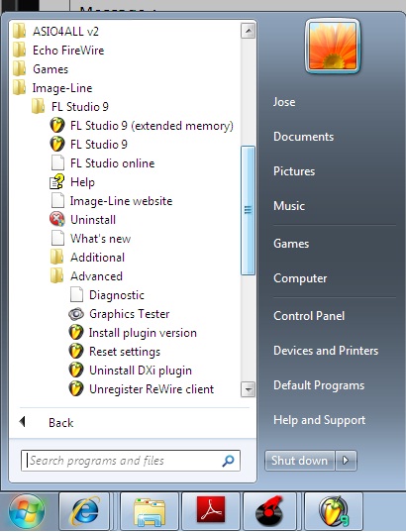Click the programs list scrollbar thumb
This screenshot has height=532, width=406.
coord(248,210)
